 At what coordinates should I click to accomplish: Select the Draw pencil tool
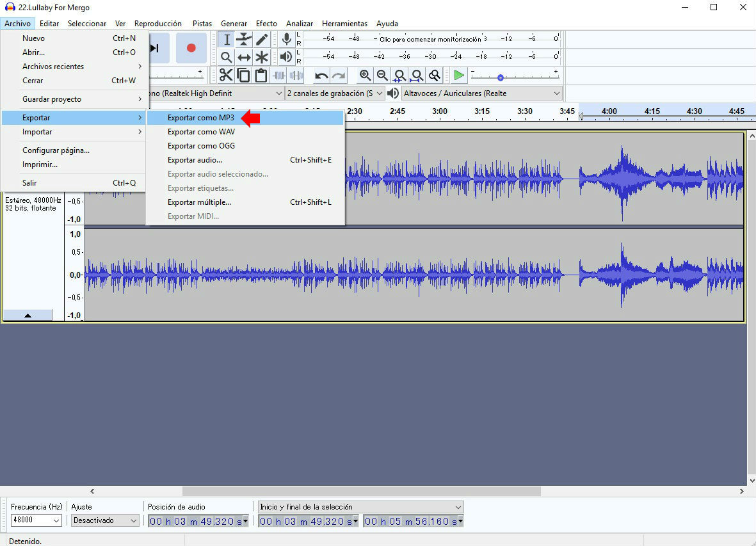coord(262,40)
